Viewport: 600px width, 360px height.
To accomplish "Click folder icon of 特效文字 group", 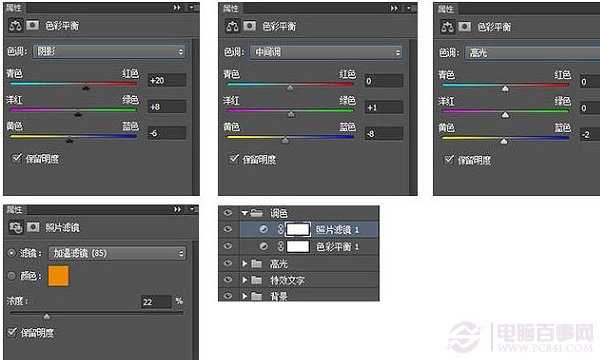I will coord(256,280).
